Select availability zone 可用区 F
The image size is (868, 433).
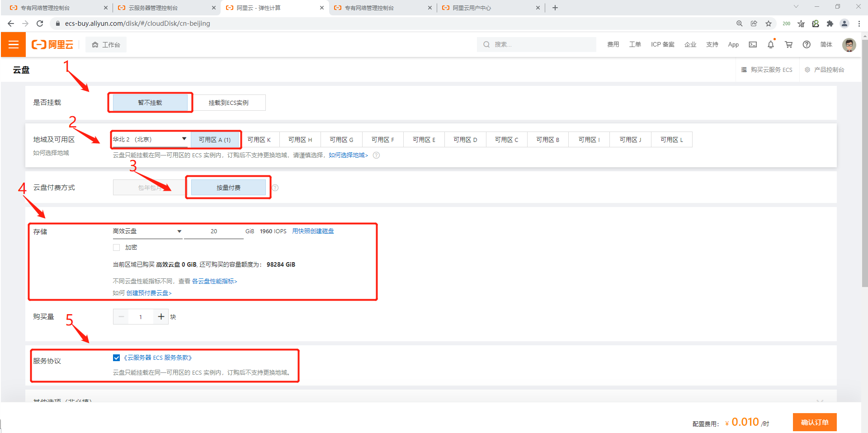click(383, 140)
